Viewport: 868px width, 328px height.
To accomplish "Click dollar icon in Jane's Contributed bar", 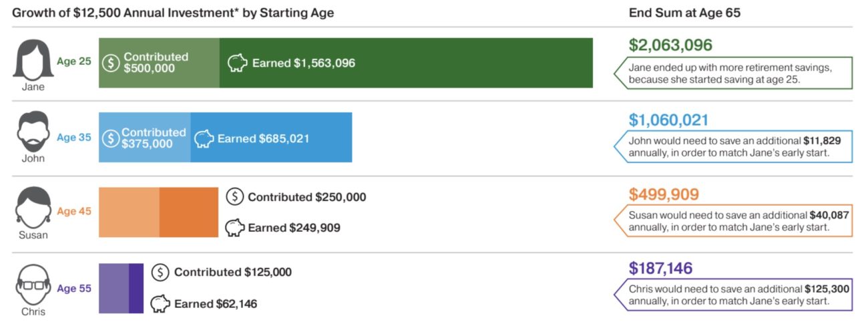I will click(111, 63).
